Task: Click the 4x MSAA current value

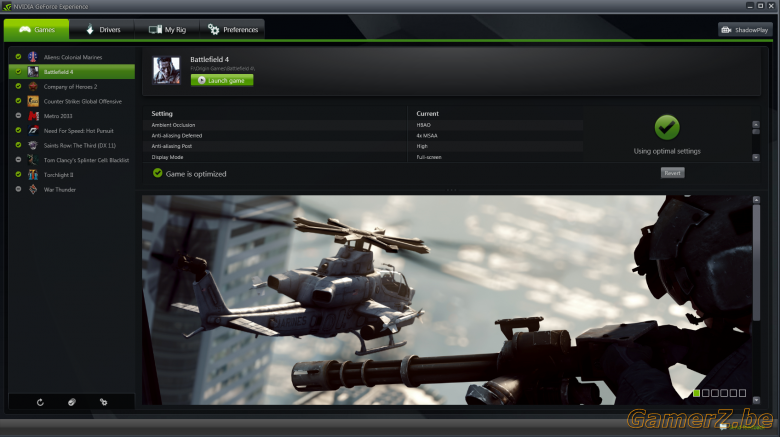Action: tap(427, 135)
